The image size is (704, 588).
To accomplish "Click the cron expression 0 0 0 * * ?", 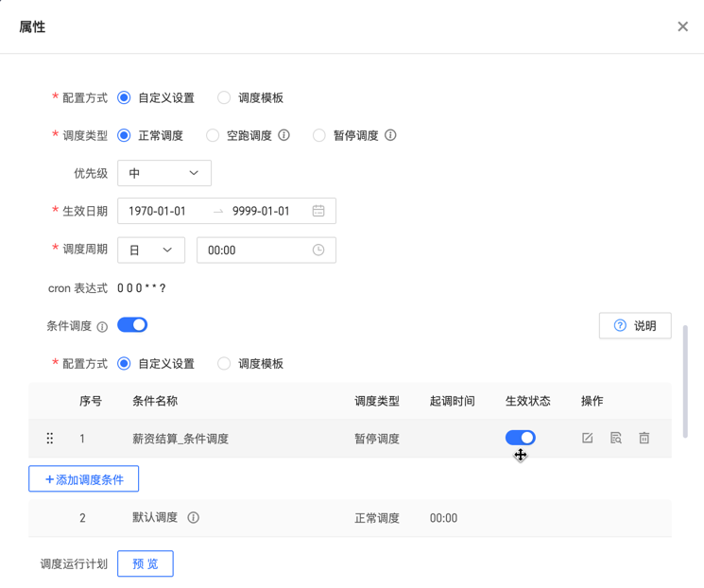I will coord(142,288).
